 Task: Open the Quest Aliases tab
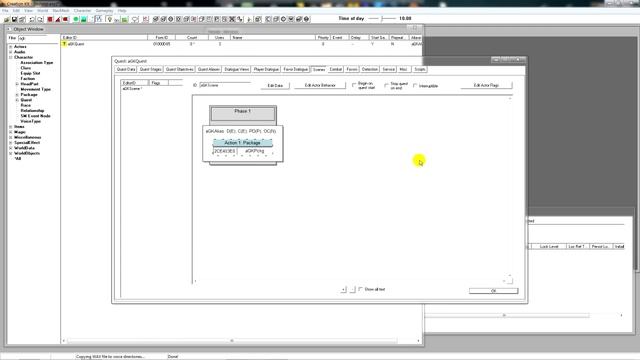(x=209, y=69)
